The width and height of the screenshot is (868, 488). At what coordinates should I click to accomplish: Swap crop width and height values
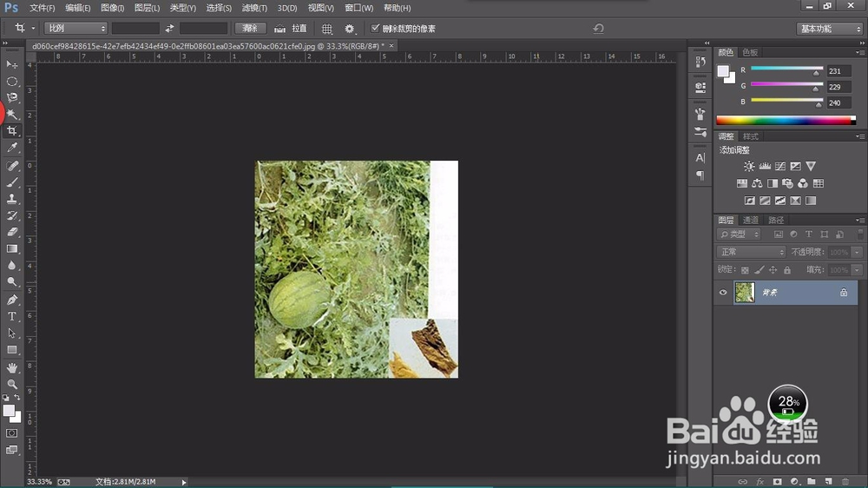(169, 28)
